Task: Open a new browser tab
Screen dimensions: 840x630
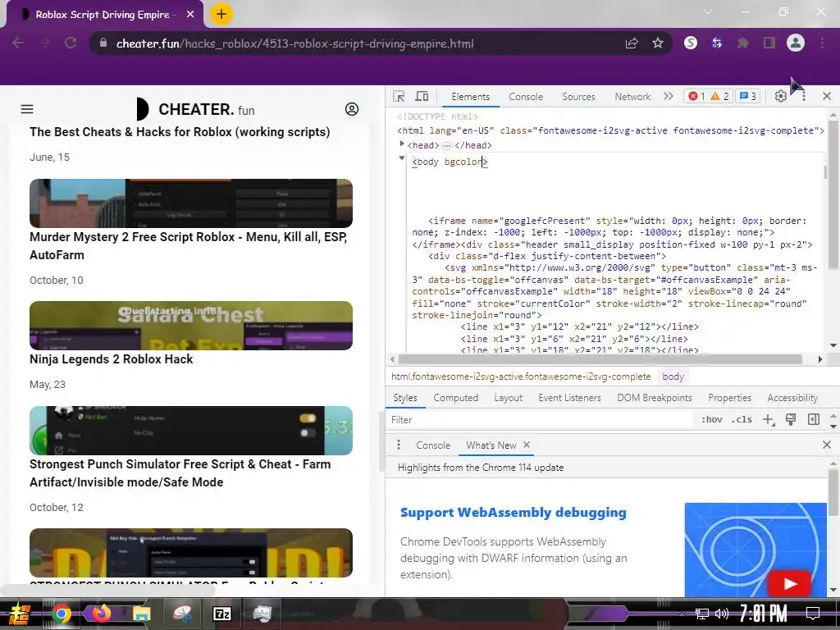Action: [221, 14]
